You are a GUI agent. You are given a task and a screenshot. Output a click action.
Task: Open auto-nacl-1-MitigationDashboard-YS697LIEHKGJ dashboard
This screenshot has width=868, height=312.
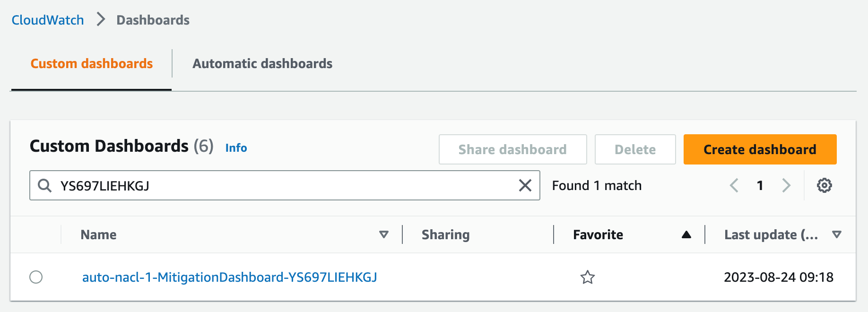click(x=229, y=277)
